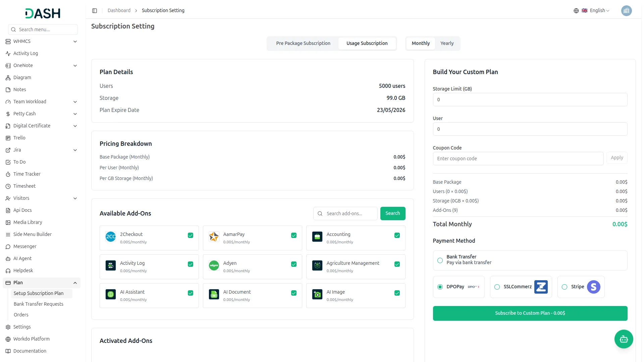
Task: Click the Search menu field
Action: click(x=43, y=29)
